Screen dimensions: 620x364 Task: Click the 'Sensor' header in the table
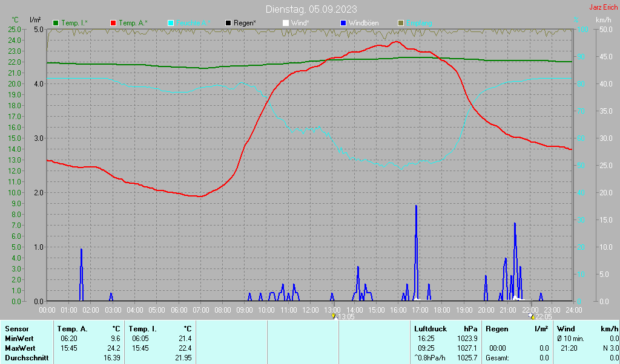tap(17, 329)
